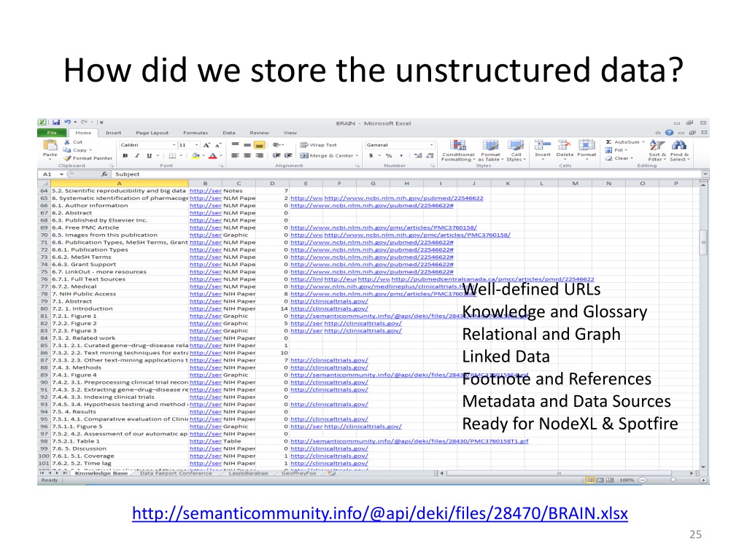
Task: Open Conditional Formatting menu
Action: point(458,150)
